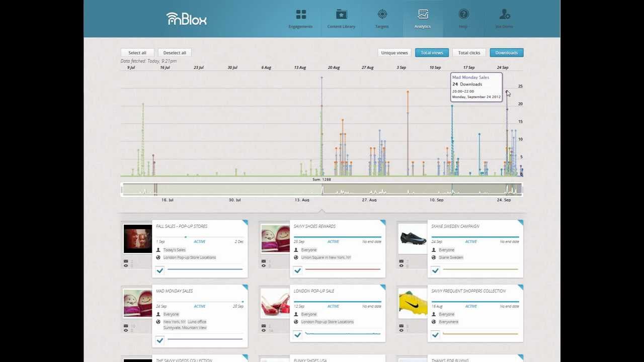The height and width of the screenshot is (362, 644).
Task: Open the Content Library tab
Action: pos(342,19)
